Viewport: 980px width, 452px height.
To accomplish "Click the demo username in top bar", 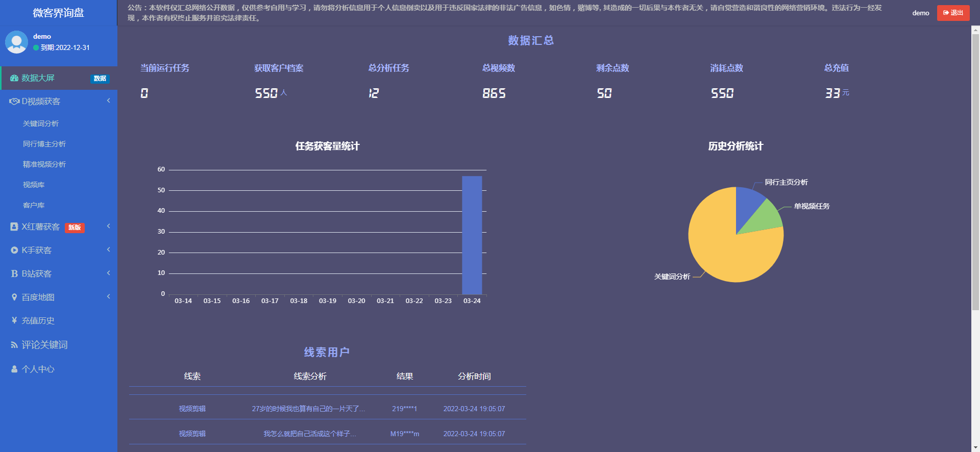I will 921,13.
